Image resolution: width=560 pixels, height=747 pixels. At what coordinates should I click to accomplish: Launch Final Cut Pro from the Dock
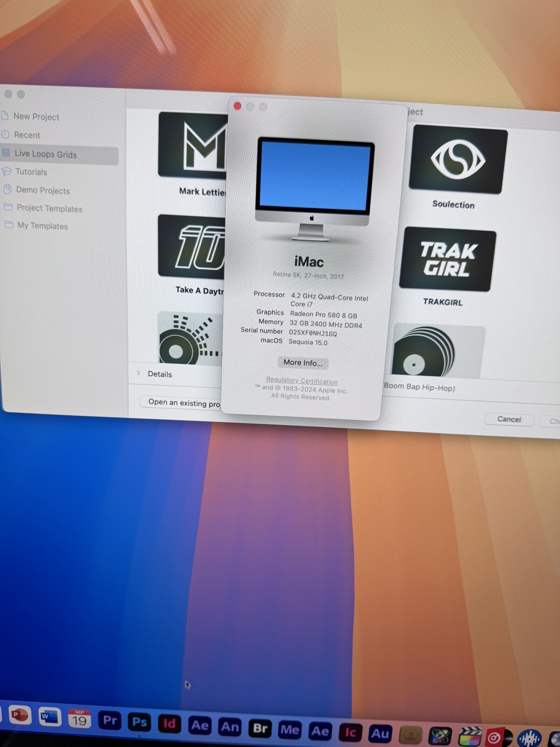(470, 737)
